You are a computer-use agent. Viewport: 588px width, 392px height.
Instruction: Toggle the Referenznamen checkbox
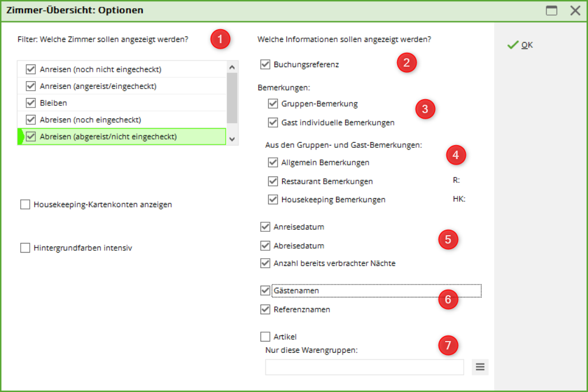point(265,309)
